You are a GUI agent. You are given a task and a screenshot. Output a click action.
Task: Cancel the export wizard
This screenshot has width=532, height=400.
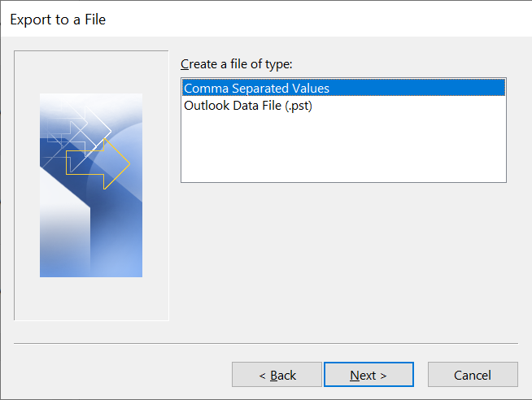tap(473, 375)
